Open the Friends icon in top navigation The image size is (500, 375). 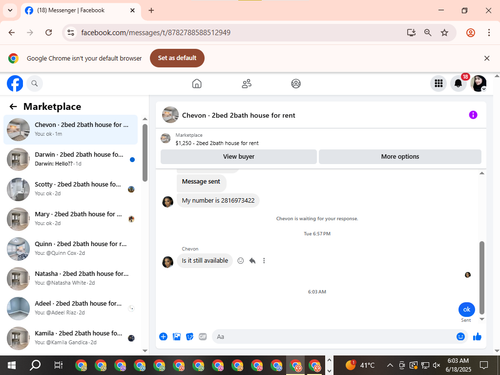[246, 83]
